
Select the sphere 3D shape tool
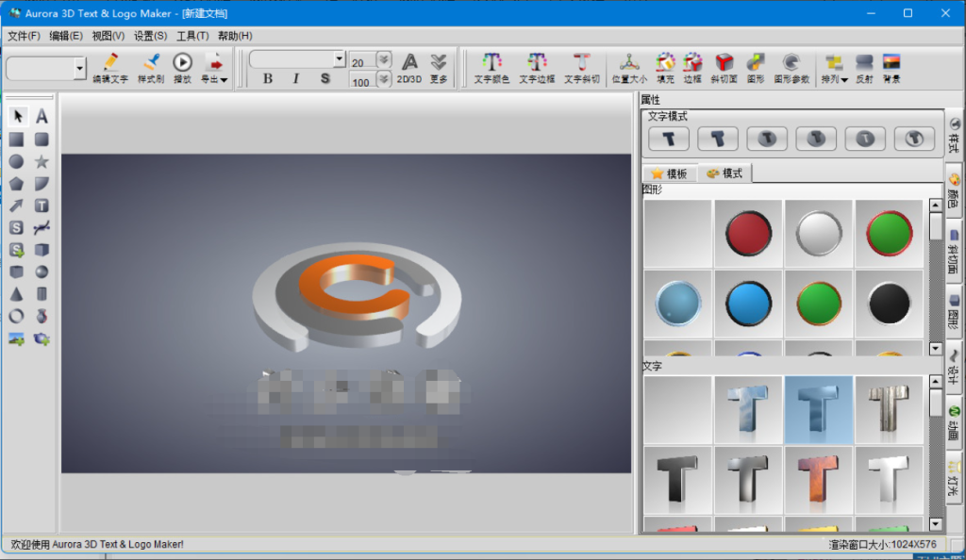pos(42,272)
